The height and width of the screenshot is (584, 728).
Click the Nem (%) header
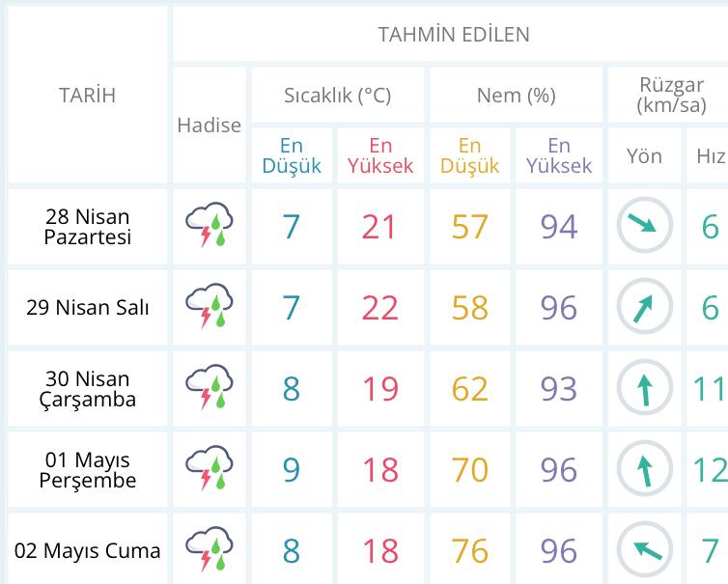pyautogui.click(x=516, y=96)
